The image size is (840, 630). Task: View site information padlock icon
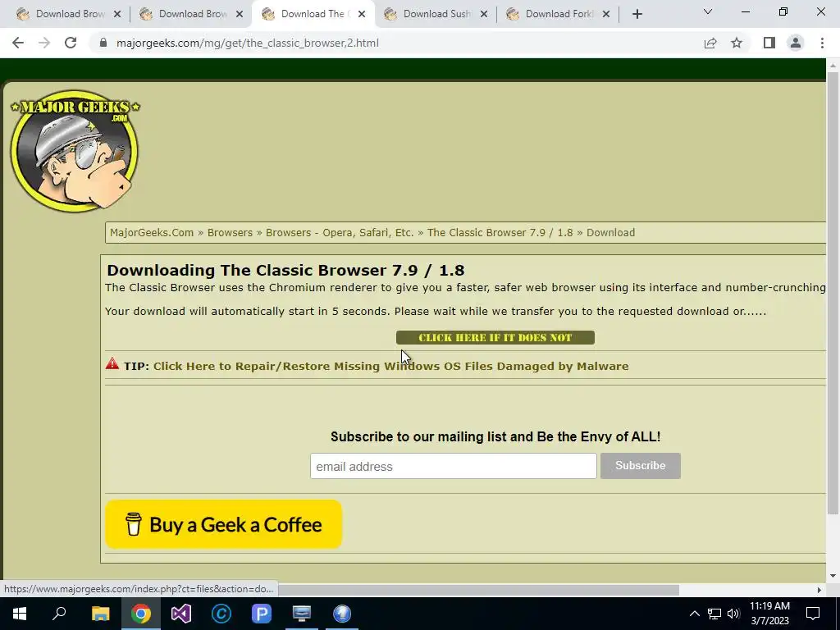pyautogui.click(x=104, y=43)
